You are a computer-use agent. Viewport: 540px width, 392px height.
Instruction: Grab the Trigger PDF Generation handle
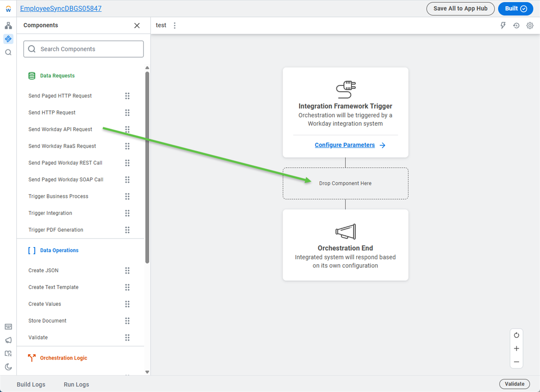[x=127, y=230]
